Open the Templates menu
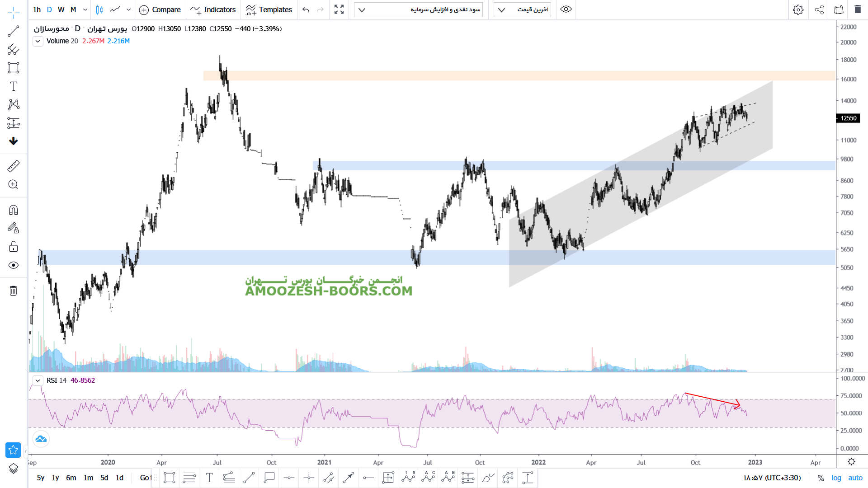This screenshot has width=868, height=488. click(x=269, y=9)
